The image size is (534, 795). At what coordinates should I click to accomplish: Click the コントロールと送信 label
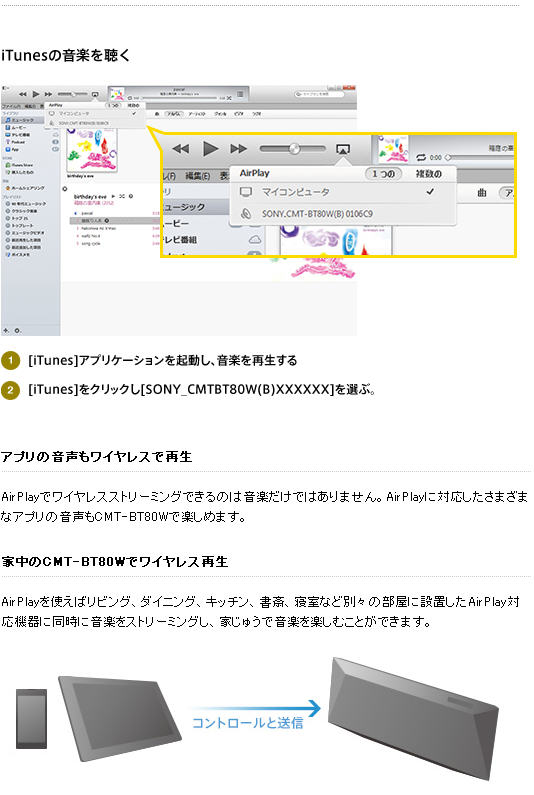click(x=247, y=722)
